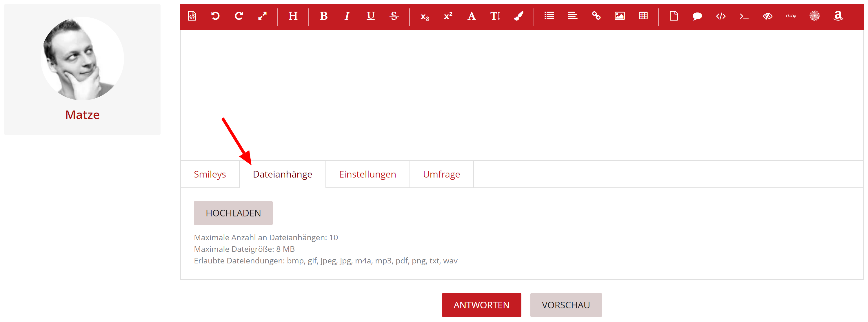The image size is (868, 322).
Task: Insert an image into post
Action: (x=619, y=16)
